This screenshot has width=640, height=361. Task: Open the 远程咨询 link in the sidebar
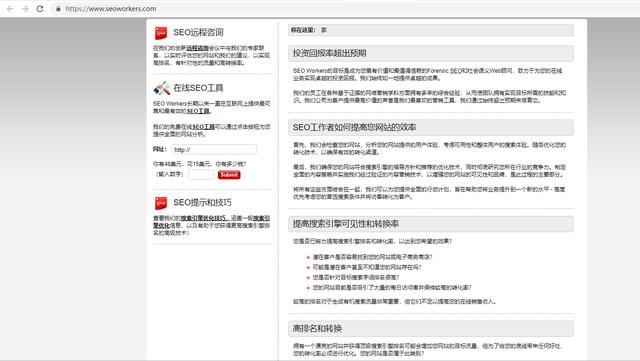point(198,48)
